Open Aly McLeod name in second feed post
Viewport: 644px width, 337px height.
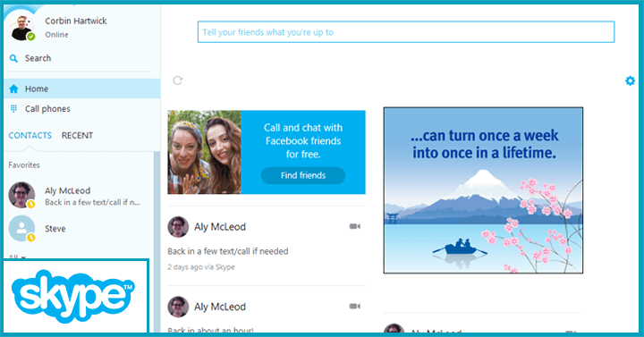[220, 307]
